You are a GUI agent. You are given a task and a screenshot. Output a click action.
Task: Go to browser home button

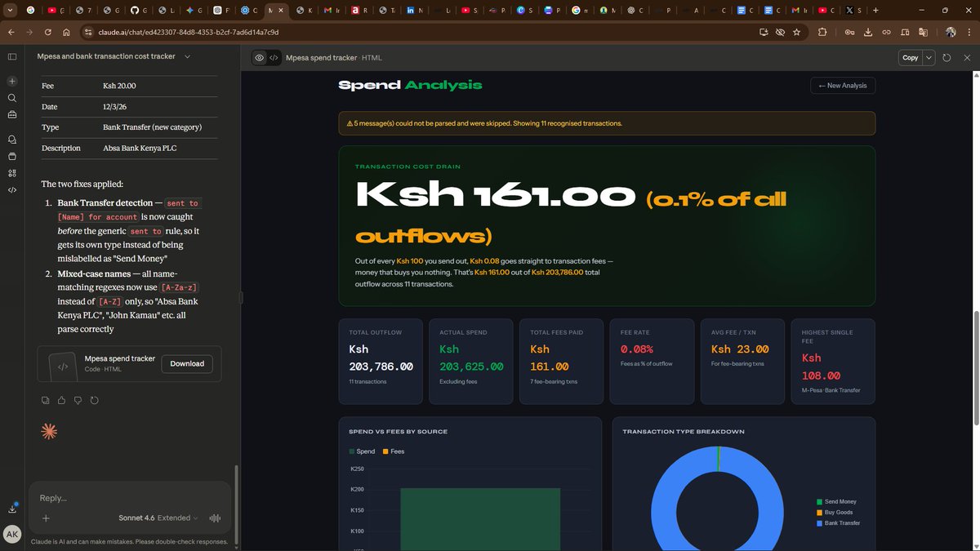pos(66,32)
